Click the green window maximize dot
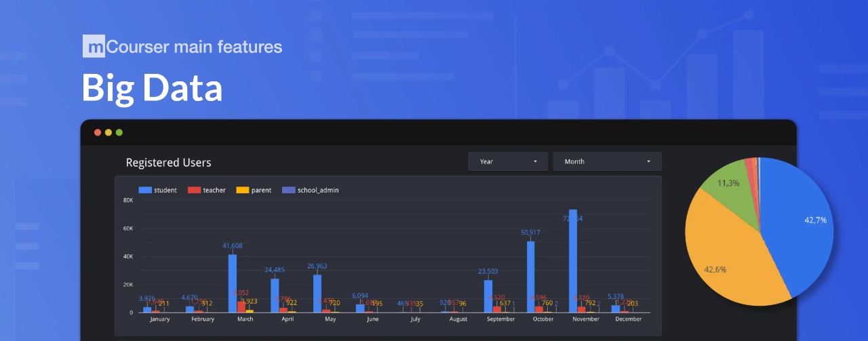 119,132
